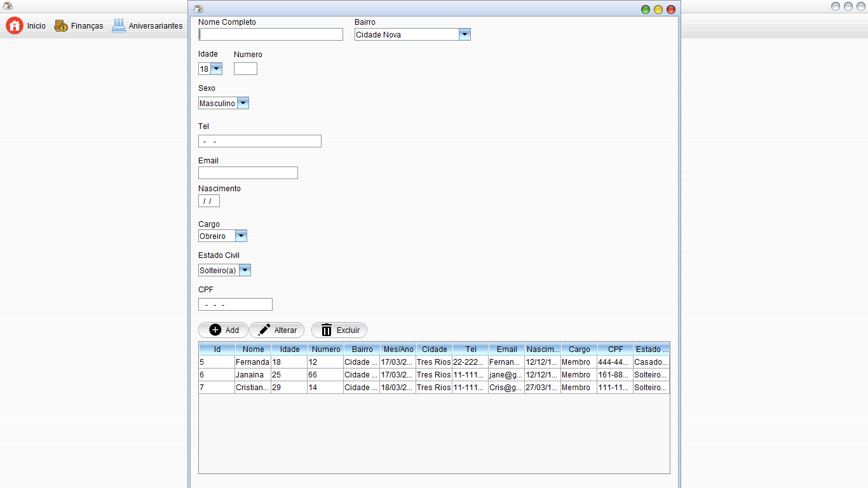Open the Cargo dropdown

coord(241,236)
